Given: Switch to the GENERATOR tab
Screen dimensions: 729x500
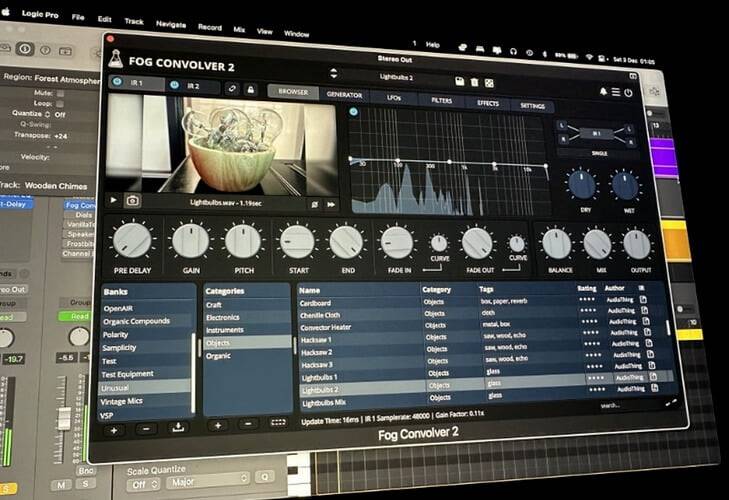Looking at the screenshot, I should pyautogui.click(x=344, y=94).
